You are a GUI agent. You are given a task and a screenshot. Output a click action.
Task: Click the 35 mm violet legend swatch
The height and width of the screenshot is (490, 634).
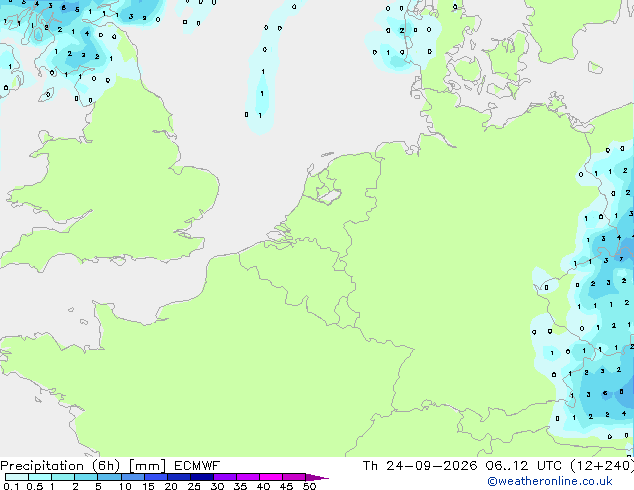[248, 477]
